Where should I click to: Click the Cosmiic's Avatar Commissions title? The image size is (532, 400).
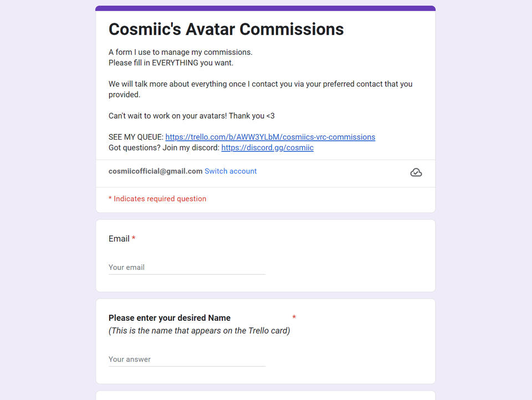coord(226,29)
